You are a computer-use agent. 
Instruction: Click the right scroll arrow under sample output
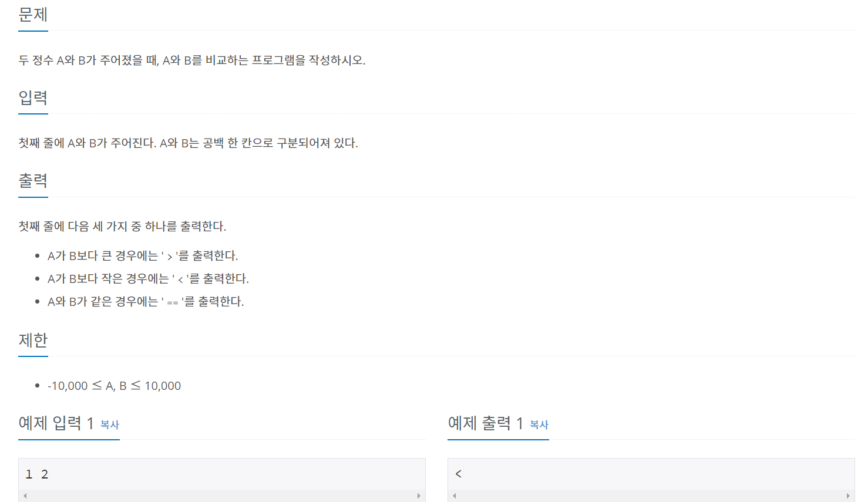pyautogui.click(x=848, y=496)
